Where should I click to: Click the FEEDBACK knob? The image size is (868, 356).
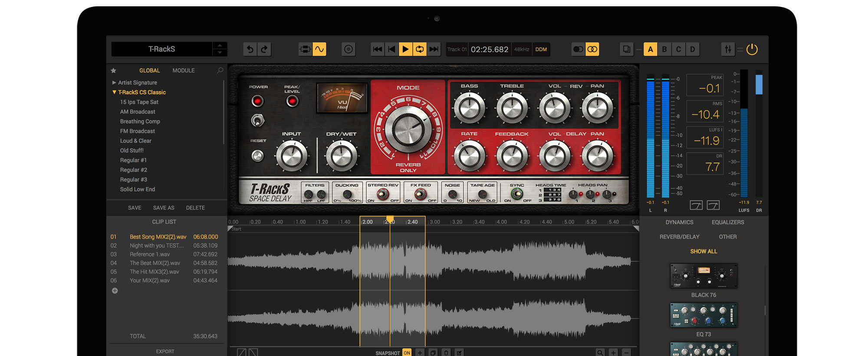(512, 156)
